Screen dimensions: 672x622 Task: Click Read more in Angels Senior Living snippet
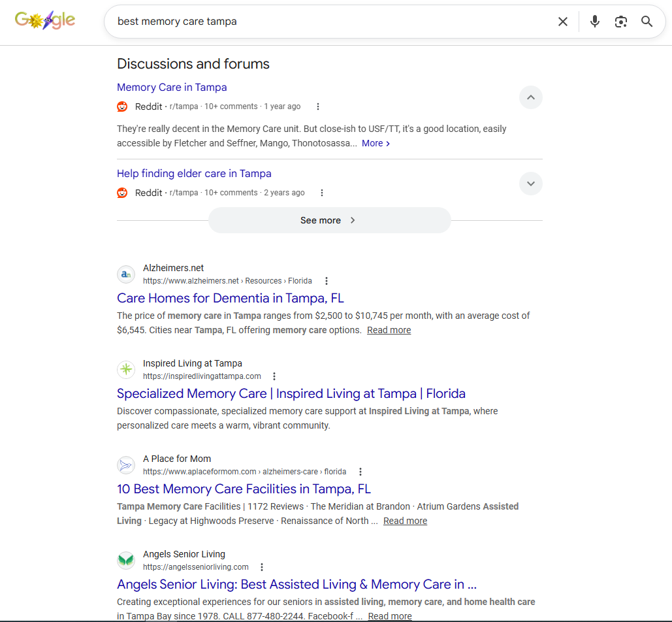[390, 616]
